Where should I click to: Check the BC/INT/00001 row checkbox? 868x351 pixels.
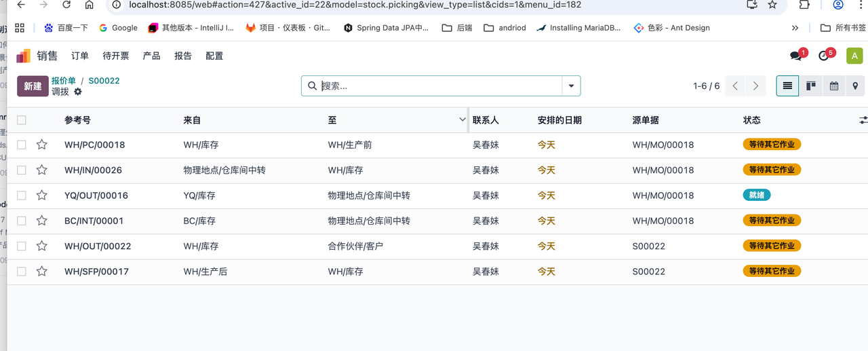click(22, 221)
